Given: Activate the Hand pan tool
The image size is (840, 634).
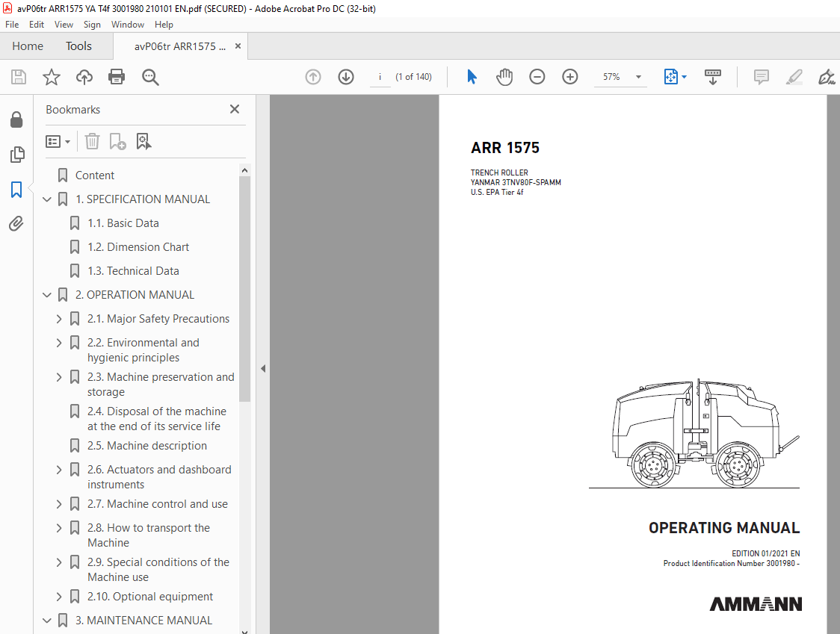Looking at the screenshot, I should coord(504,77).
